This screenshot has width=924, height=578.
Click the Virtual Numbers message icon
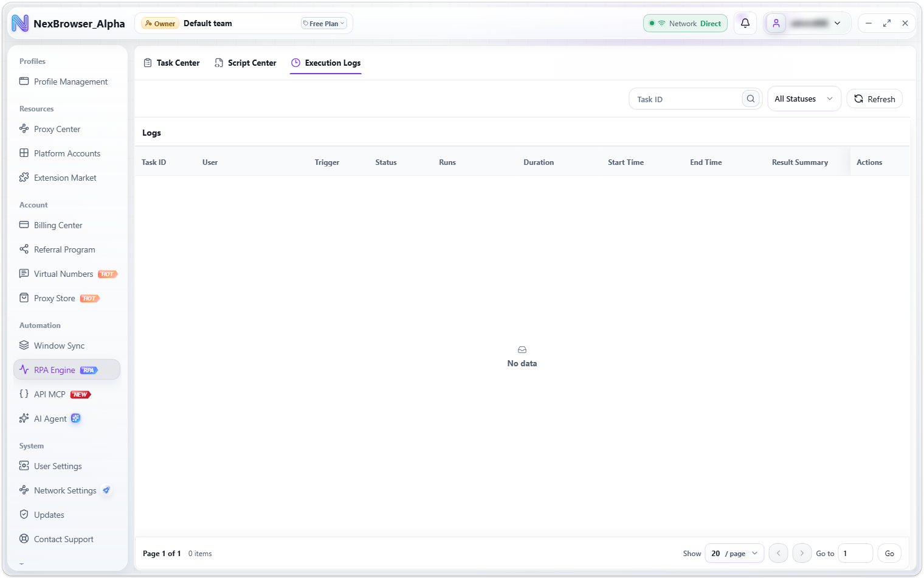point(24,274)
